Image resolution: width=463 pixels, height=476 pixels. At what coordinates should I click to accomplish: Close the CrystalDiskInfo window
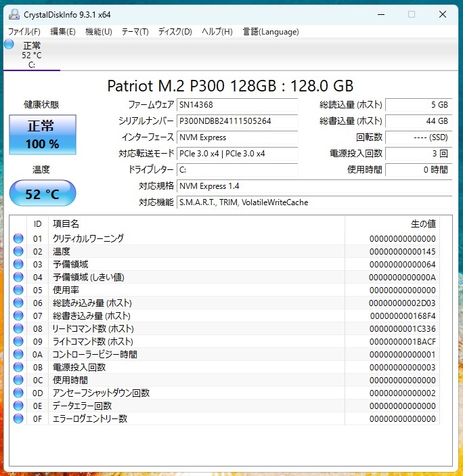[443, 14]
